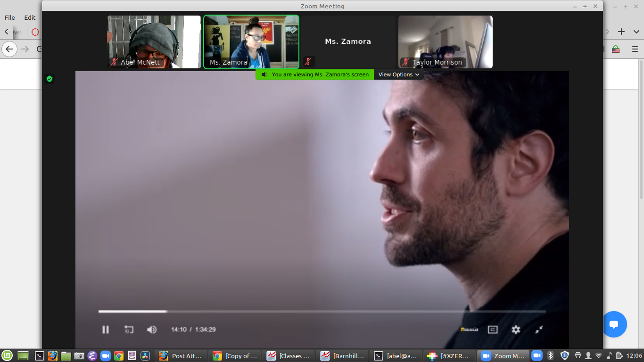Image resolution: width=644 pixels, height=362 pixels.
Task: Open video player settings gear
Action: click(516, 329)
